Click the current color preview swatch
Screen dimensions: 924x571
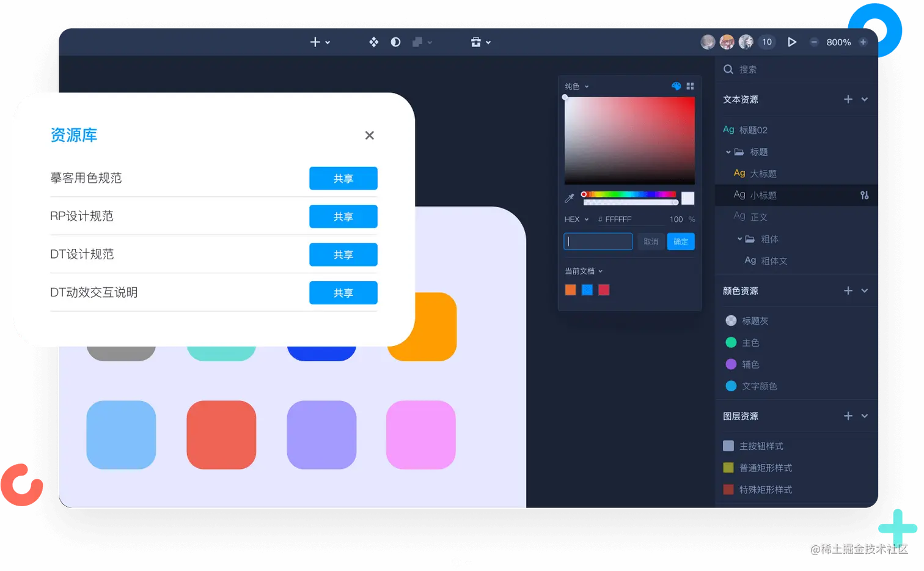[688, 198]
